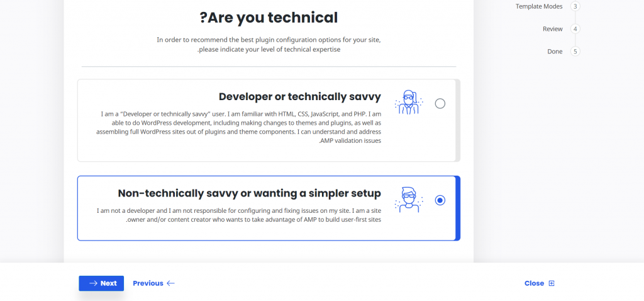Select the Non-technically savvy radio button
Image resolution: width=644 pixels, height=301 pixels.
pyautogui.click(x=440, y=200)
